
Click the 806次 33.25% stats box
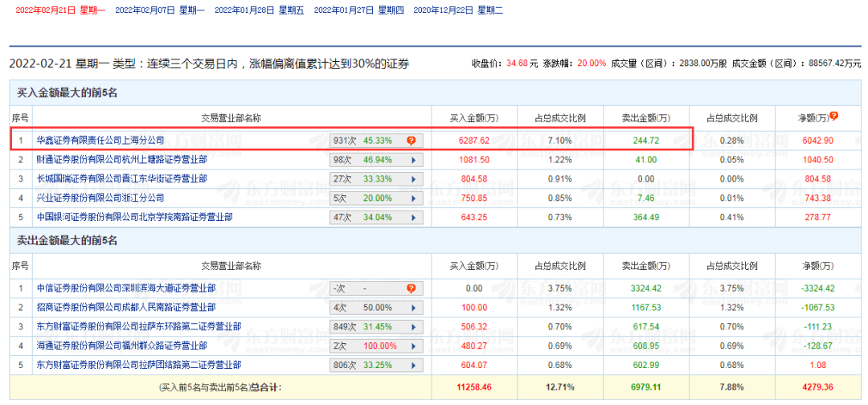[x=376, y=365]
